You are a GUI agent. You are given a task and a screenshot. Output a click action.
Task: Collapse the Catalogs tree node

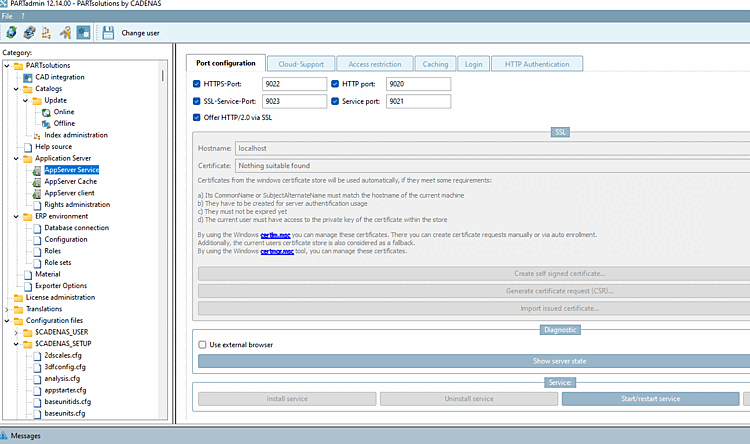(x=16, y=89)
